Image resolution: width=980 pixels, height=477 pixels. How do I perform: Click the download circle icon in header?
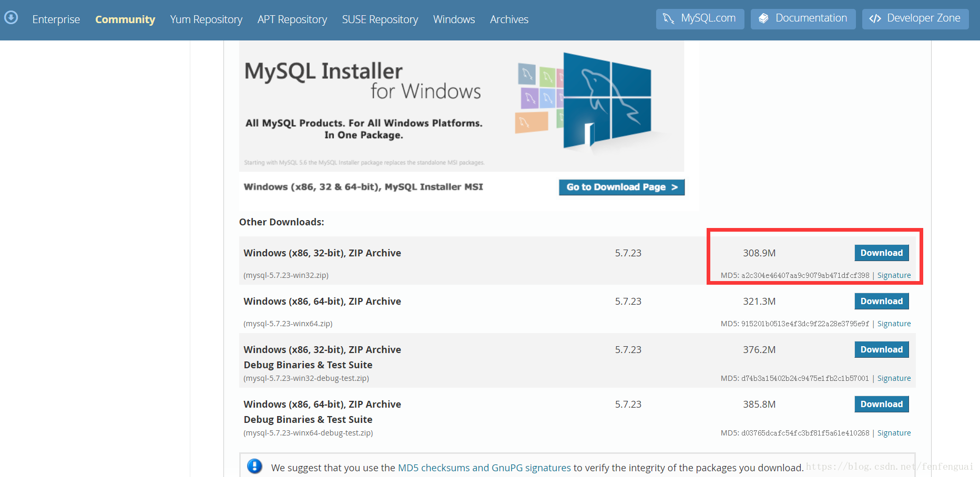[x=11, y=18]
